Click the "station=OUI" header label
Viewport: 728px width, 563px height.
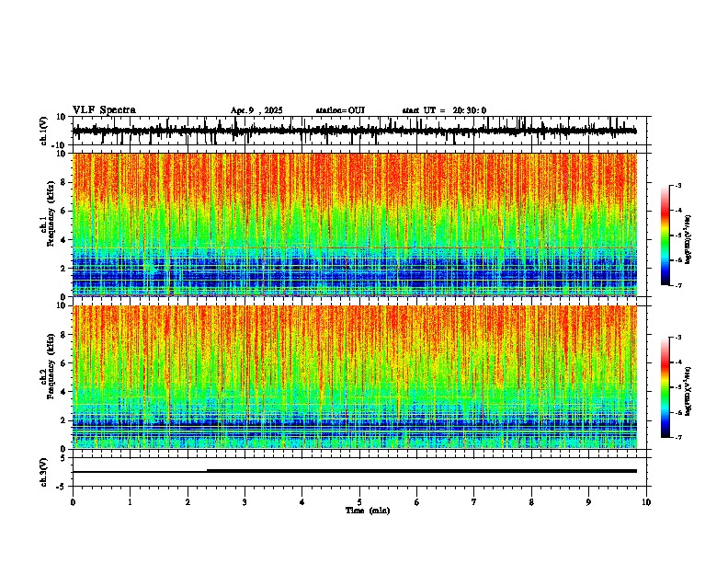pos(340,110)
